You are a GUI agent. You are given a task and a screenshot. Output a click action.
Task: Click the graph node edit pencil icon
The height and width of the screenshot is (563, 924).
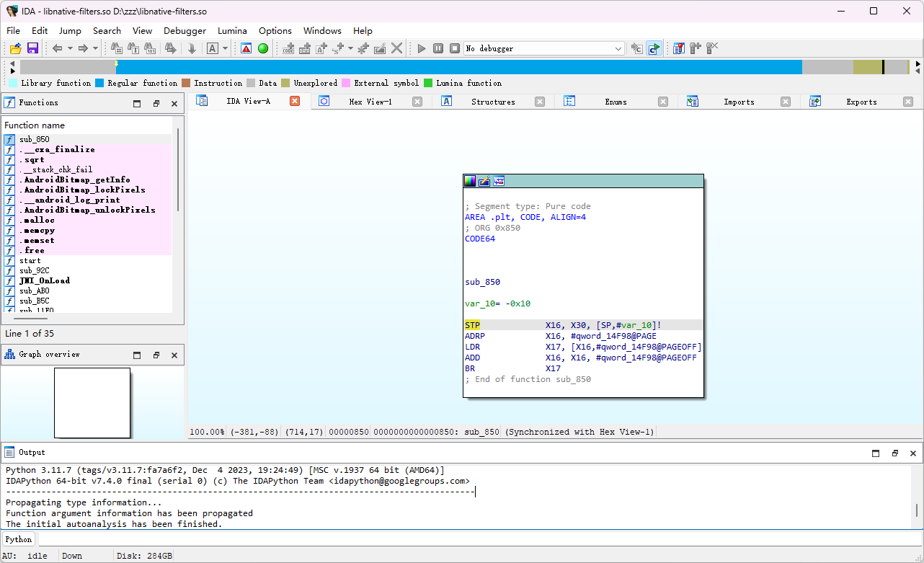pos(484,181)
